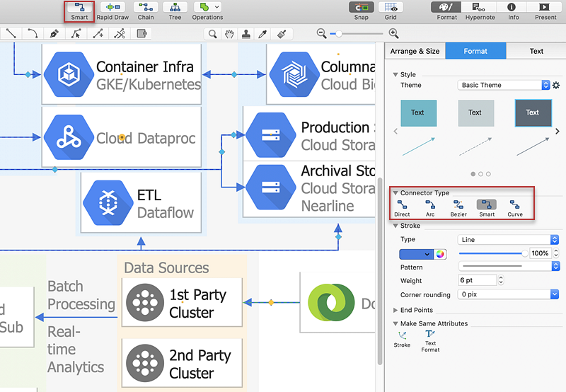The width and height of the screenshot is (566, 392).
Task: Collapse the Connector Type section
Action: (x=395, y=193)
